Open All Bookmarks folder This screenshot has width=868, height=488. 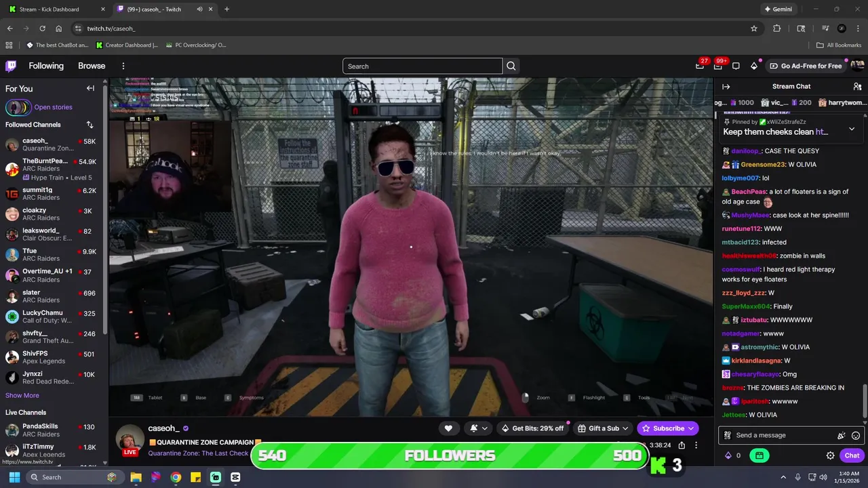point(839,45)
